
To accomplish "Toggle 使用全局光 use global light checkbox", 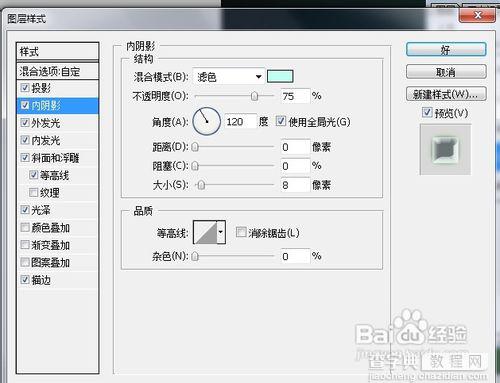I will 281,121.
